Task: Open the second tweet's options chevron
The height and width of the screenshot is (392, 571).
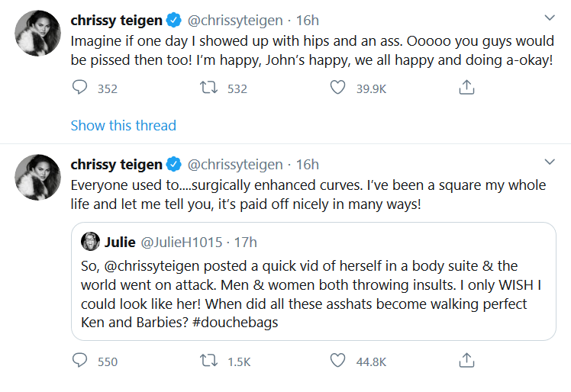Action: pos(549,162)
